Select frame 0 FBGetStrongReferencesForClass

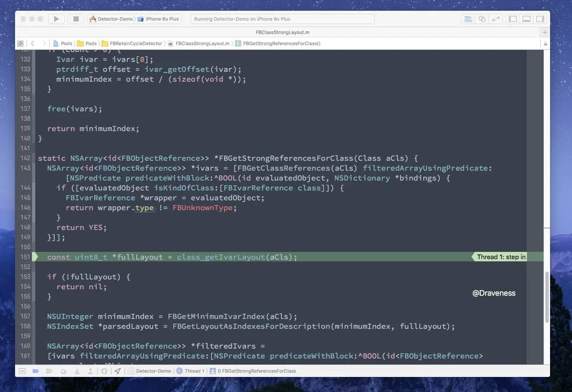point(253,371)
